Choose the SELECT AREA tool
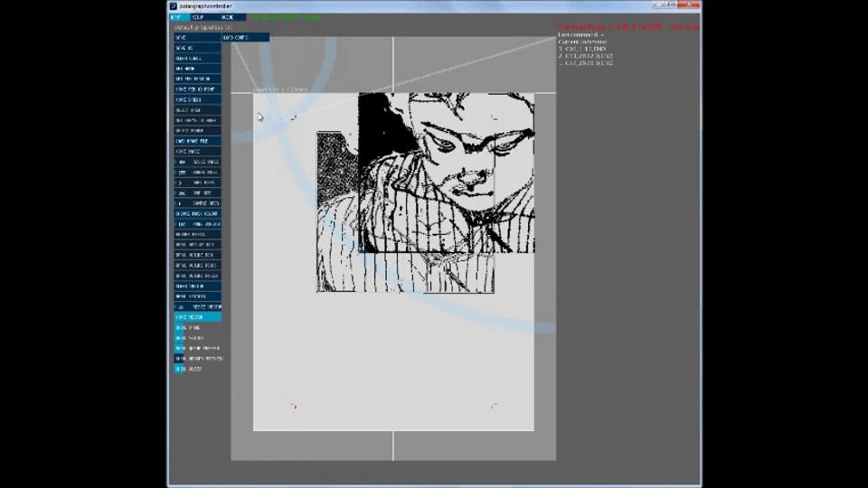Viewport: 868px width, 488px height. [197, 110]
